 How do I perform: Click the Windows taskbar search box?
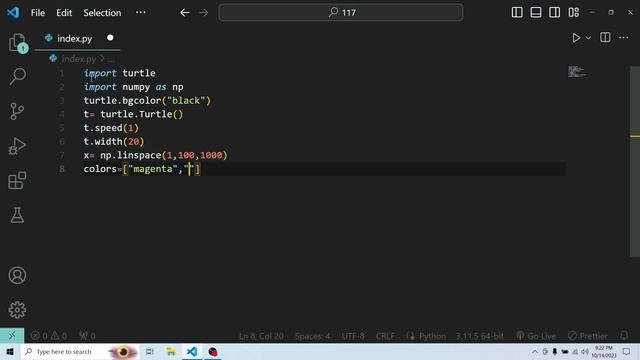80,351
